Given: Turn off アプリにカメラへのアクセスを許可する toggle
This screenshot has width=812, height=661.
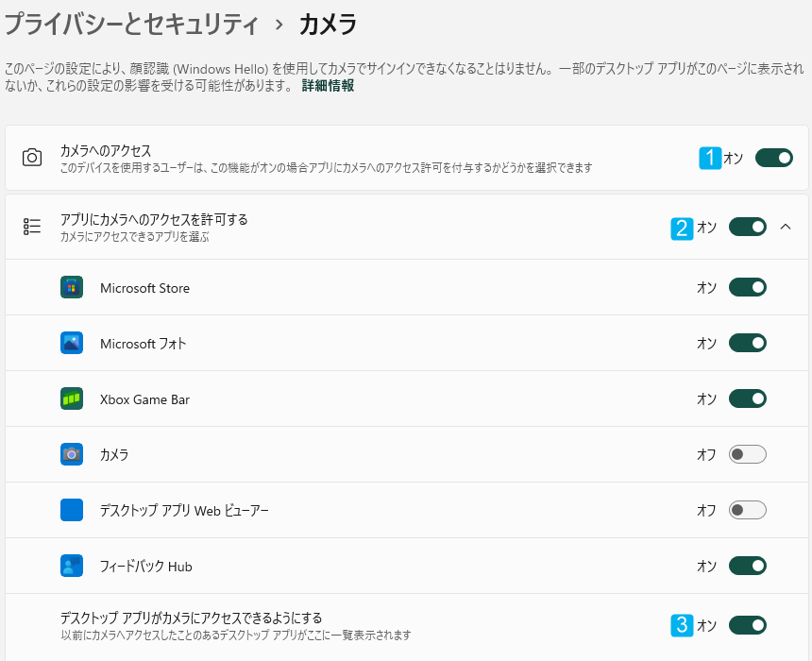Looking at the screenshot, I should point(747,227).
